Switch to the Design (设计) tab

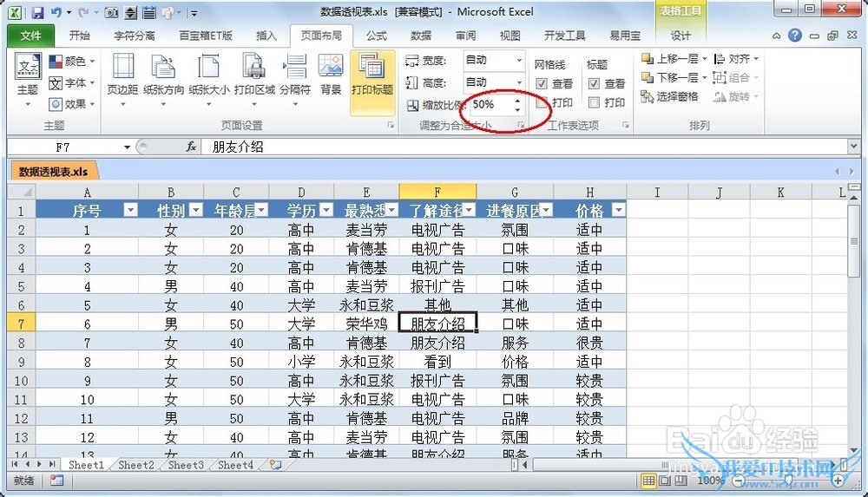click(x=681, y=36)
